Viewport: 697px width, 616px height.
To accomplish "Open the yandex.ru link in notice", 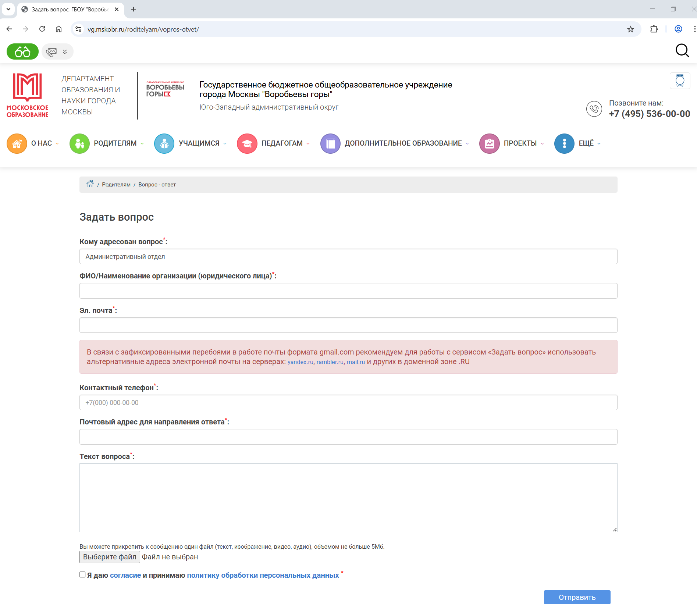I will [300, 362].
